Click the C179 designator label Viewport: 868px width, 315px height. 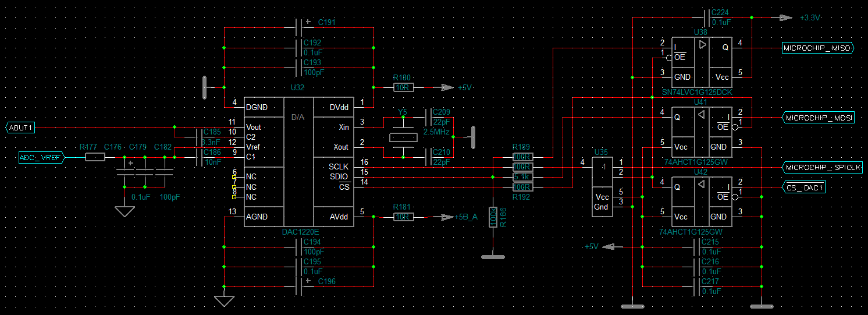point(138,147)
